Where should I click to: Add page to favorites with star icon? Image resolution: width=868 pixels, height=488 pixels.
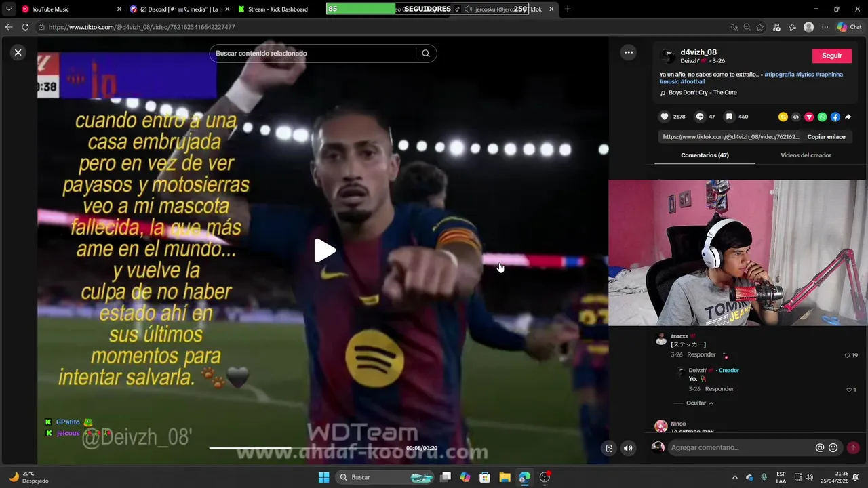click(760, 27)
